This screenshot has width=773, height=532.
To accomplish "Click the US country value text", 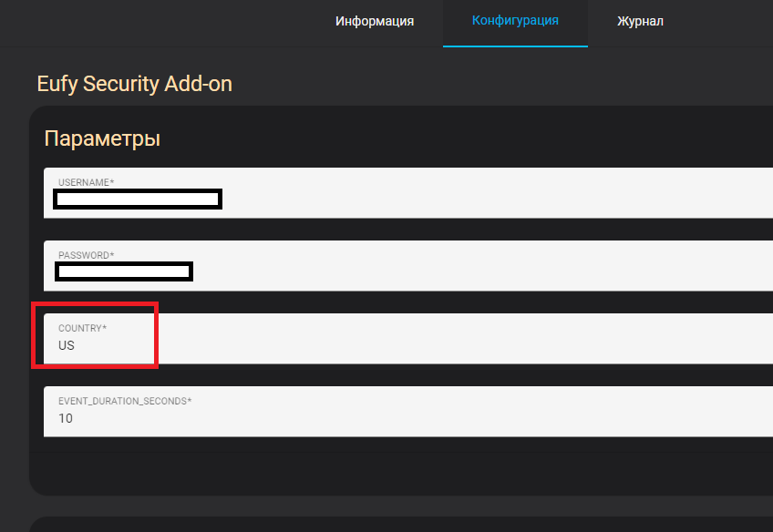I will (x=66, y=345).
